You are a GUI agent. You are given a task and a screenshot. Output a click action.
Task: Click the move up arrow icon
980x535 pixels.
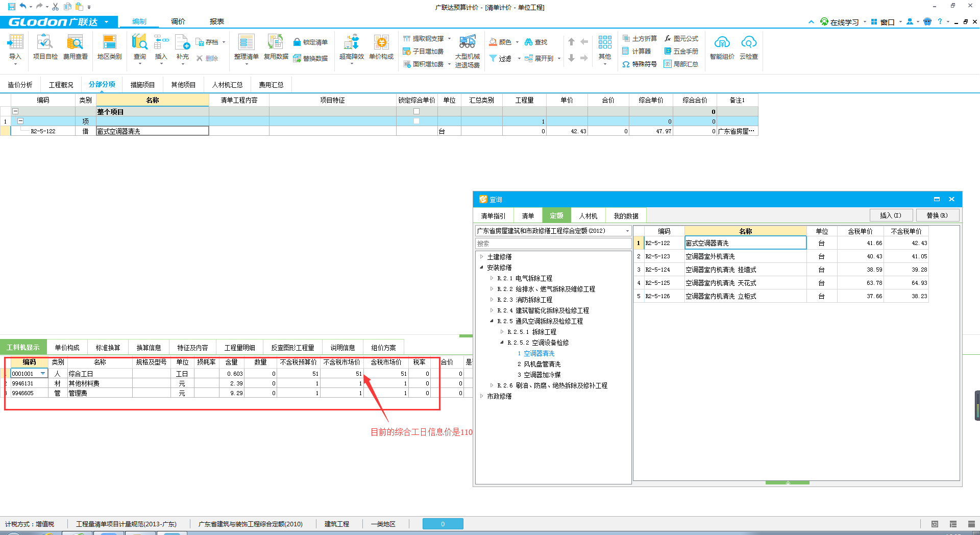pyautogui.click(x=571, y=42)
